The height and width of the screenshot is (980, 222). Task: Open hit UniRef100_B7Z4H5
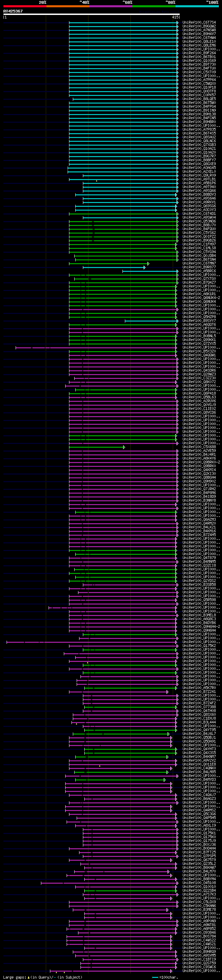coord(199,535)
